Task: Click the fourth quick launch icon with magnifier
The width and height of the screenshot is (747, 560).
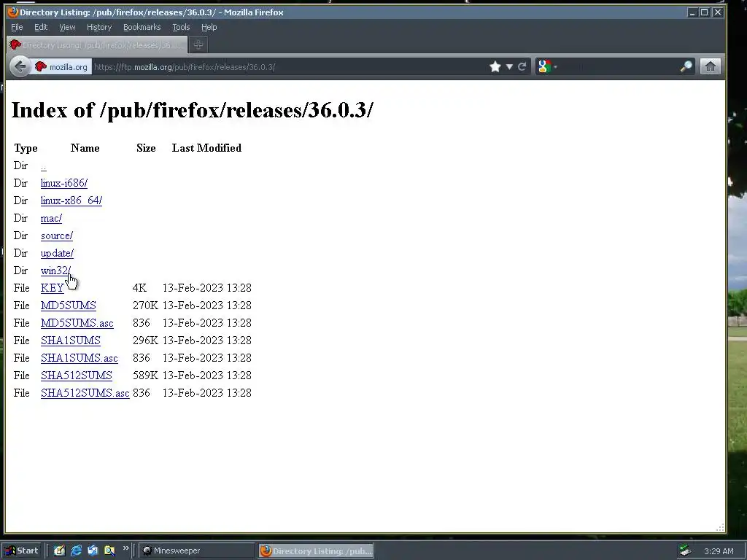Action: click(109, 551)
